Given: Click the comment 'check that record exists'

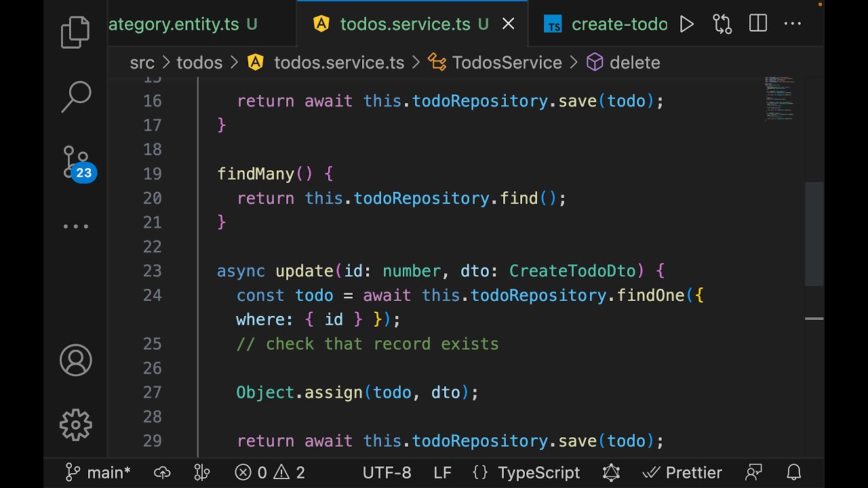Looking at the screenshot, I should pyautogui.click(x=368, y=344).
